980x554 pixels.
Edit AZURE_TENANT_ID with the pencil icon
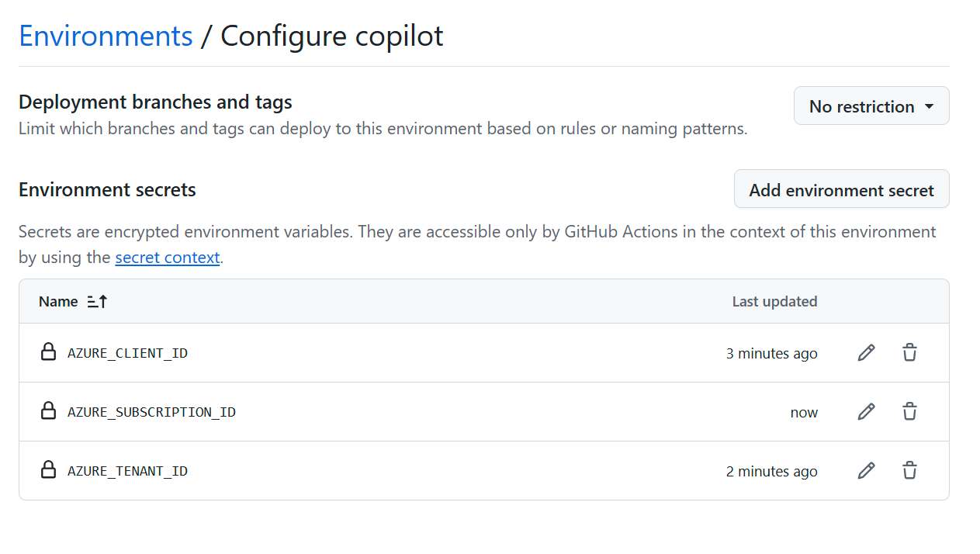click(x=866, y=470)
